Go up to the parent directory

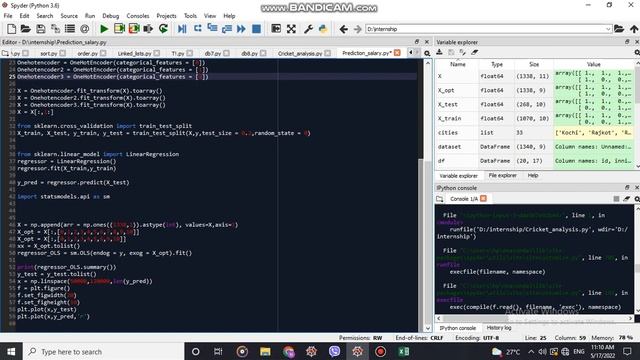click(x=633, y=29)
